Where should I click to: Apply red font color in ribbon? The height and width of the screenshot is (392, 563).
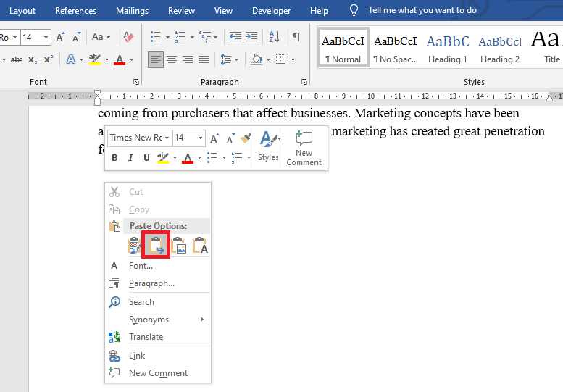pos(120,59)
